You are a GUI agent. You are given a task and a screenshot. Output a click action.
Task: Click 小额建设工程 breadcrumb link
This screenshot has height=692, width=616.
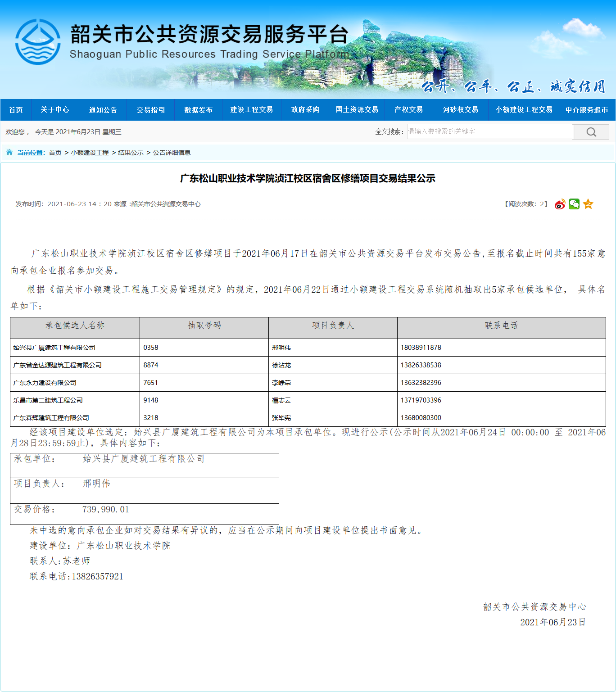(90, 153)
